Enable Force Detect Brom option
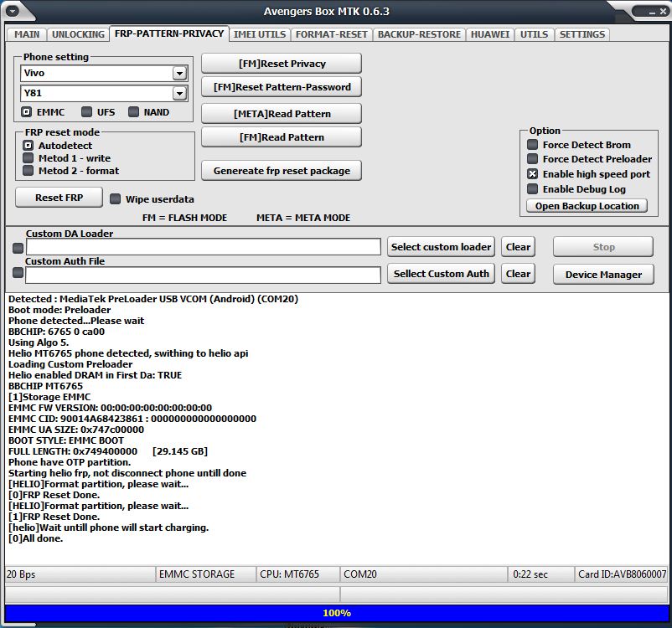This screenshot has height=628, width=672. [533, 145]
